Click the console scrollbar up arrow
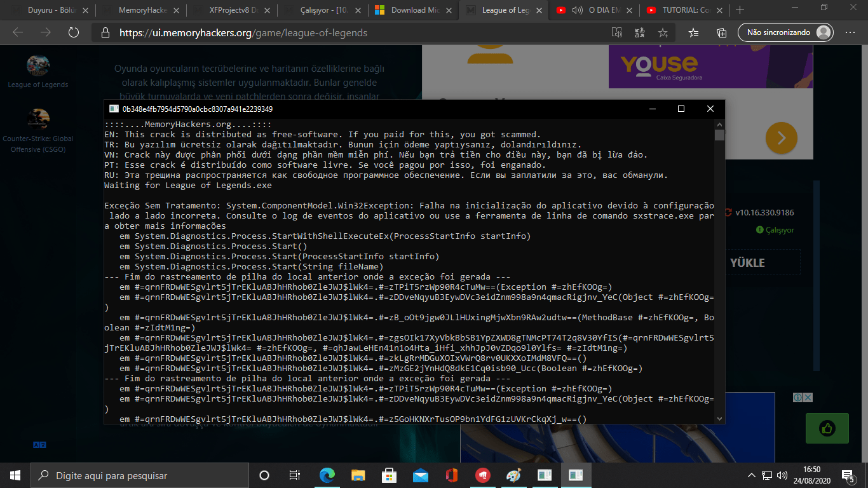Image resolution: width=868 pixels, height=488 pixels. (x=719, y=125)
